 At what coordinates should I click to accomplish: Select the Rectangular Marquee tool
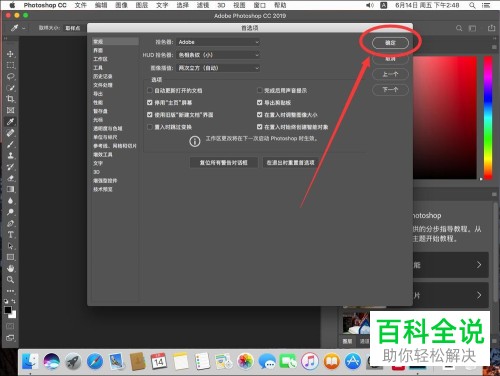click(10, 65)
